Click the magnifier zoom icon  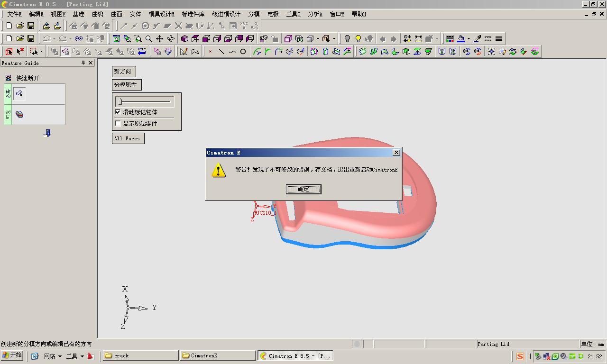(x=149, y=38)
